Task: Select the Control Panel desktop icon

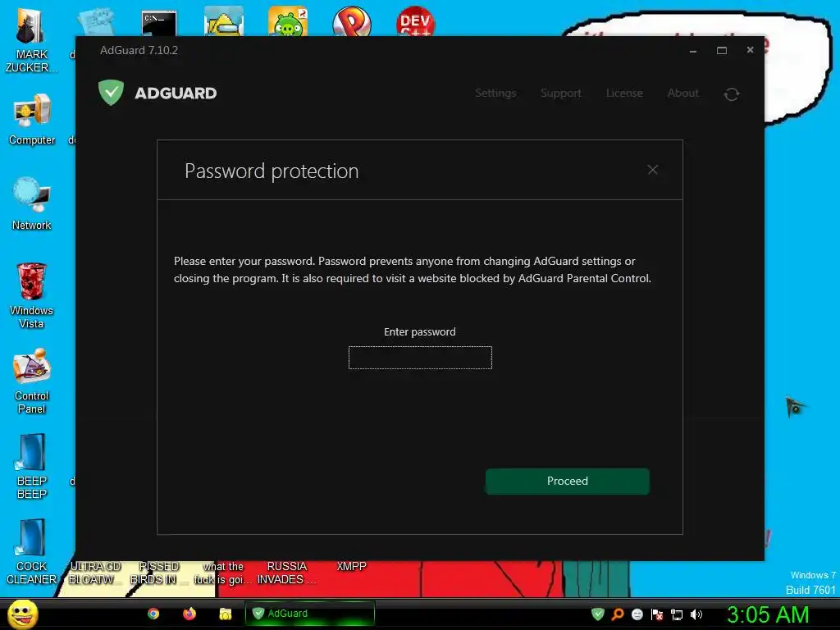Action: [32, 381]
